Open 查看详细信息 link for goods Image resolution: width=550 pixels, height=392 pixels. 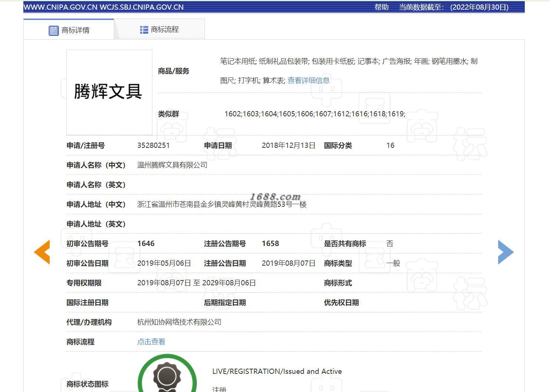[308, 80]
